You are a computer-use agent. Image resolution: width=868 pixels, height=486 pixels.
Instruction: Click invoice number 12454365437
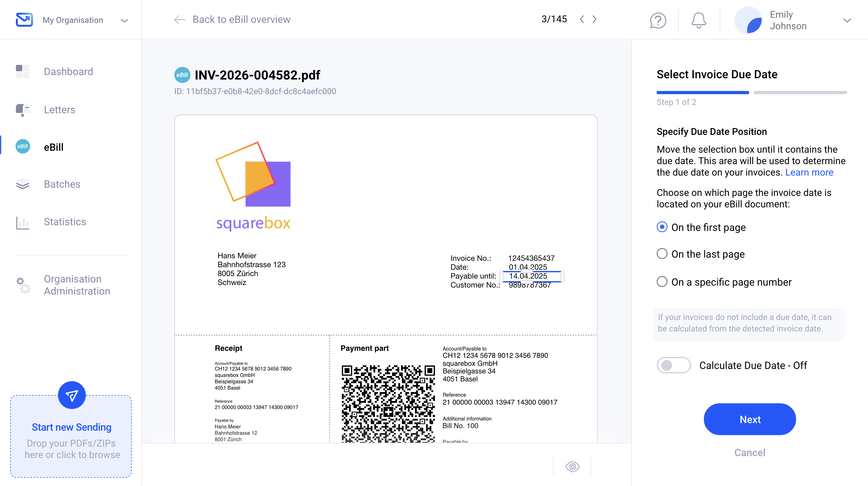pyautogui.click(x=531, y=258)
